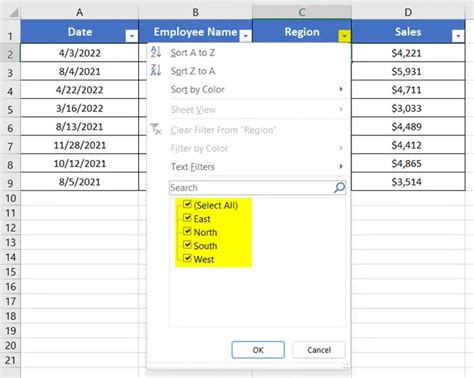Image resolution: width=474 pixels, height=378 pixels.
Task: Click the Cancel button
Action: (319, 350)
